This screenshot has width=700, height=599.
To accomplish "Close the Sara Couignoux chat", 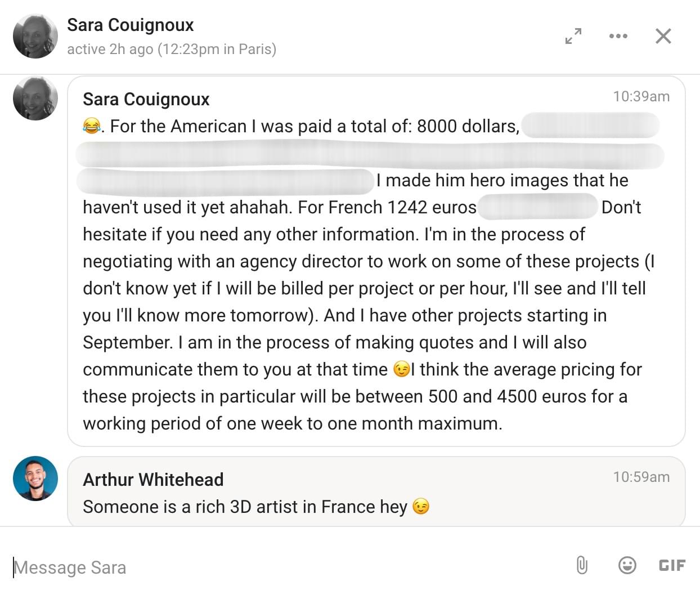I will (x=663, y=36).
